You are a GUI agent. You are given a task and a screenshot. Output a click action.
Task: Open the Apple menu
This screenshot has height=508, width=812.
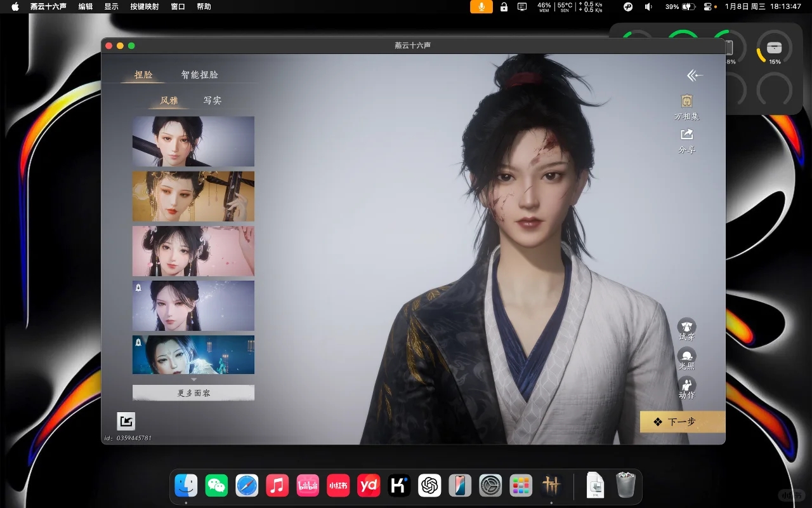click(x=15, y=6)
